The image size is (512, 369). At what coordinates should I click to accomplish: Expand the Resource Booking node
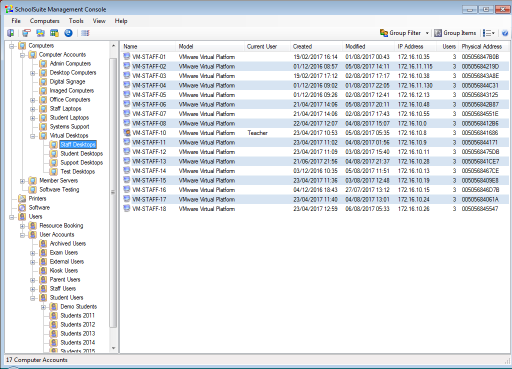[x=22, y=226]
